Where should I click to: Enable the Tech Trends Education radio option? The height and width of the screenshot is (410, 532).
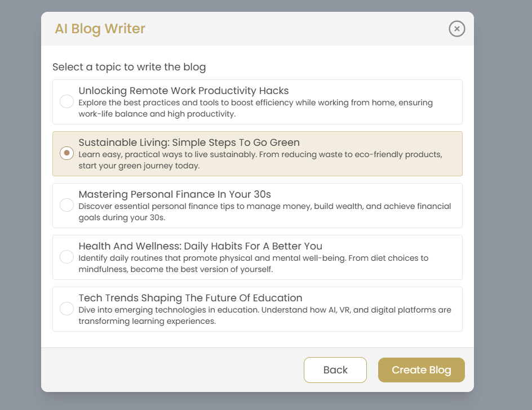pyautogui.click(x=66, y=309)
